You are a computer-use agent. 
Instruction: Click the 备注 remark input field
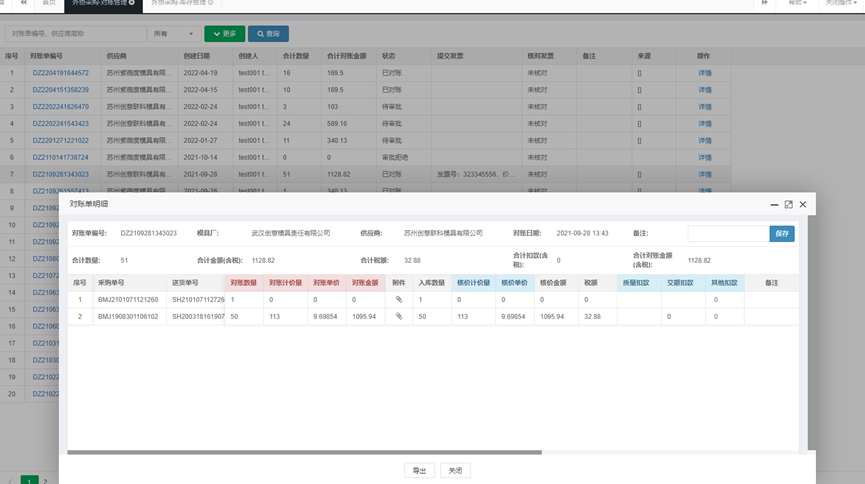pyautogui.click(x=728, y=233)
